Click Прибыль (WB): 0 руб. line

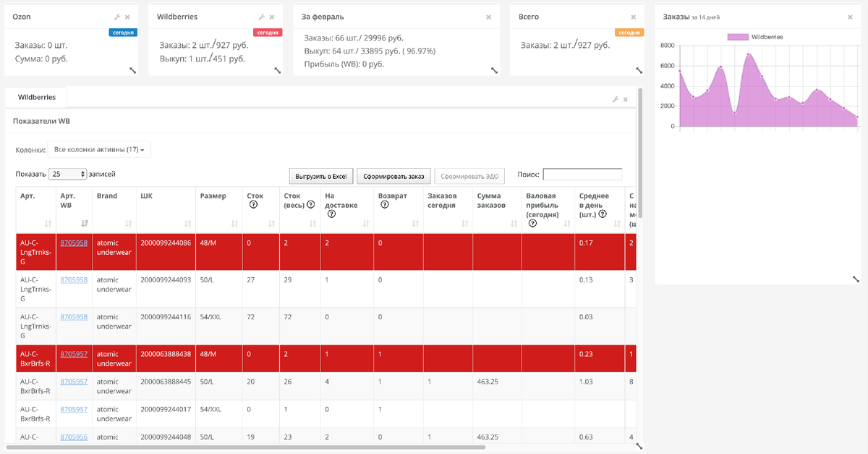coord(344,64)
